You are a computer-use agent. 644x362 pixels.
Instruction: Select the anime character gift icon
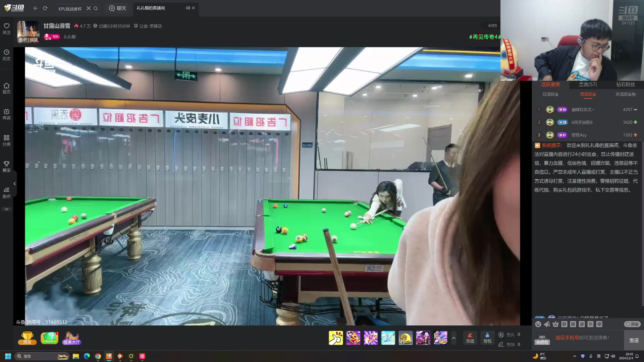[x=423, y=338]
